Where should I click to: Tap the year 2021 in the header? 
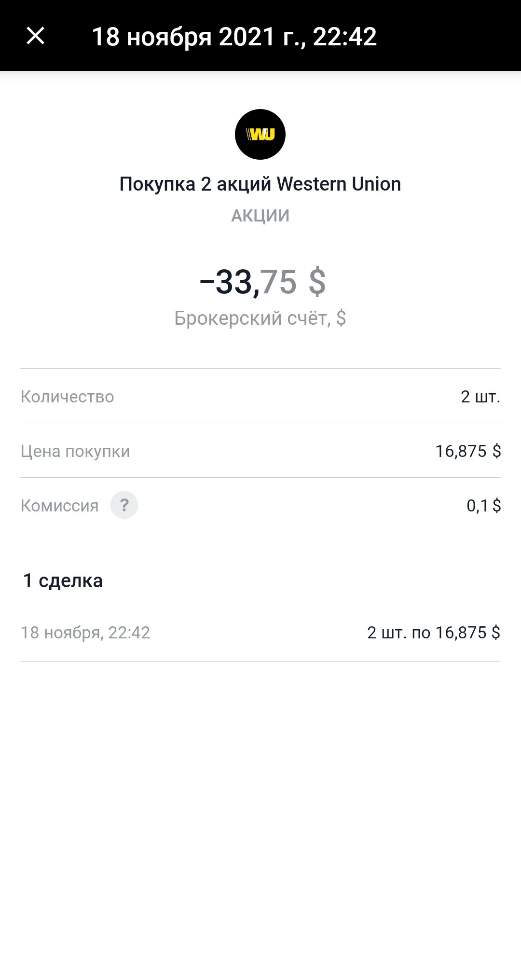coord(247,37)
